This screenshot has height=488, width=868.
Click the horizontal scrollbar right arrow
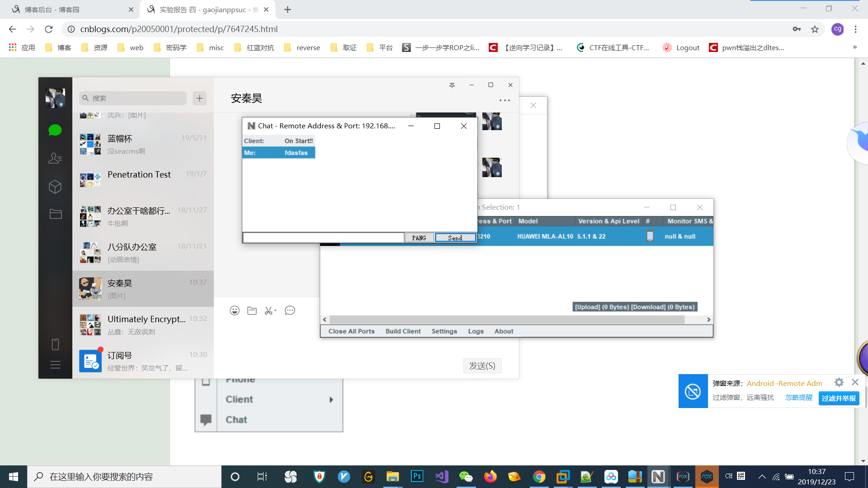coord(708,319)
